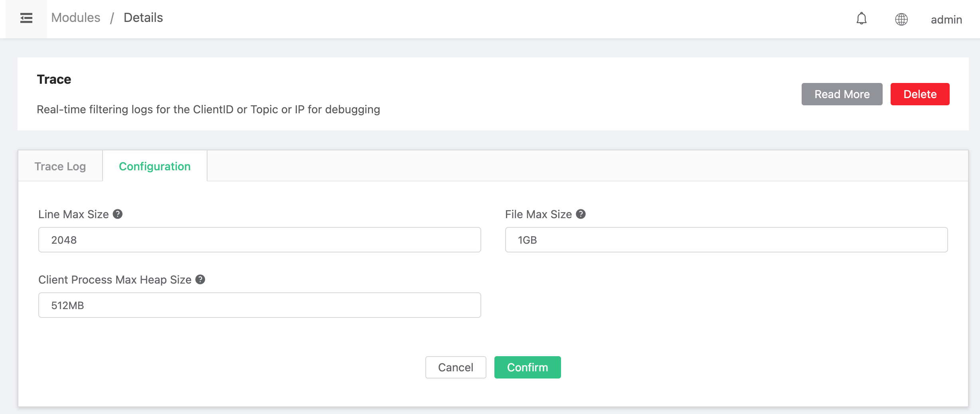Click into the File Max Size field
The height and width of the screenshot is (414, 980).
(x=726, y=240)
